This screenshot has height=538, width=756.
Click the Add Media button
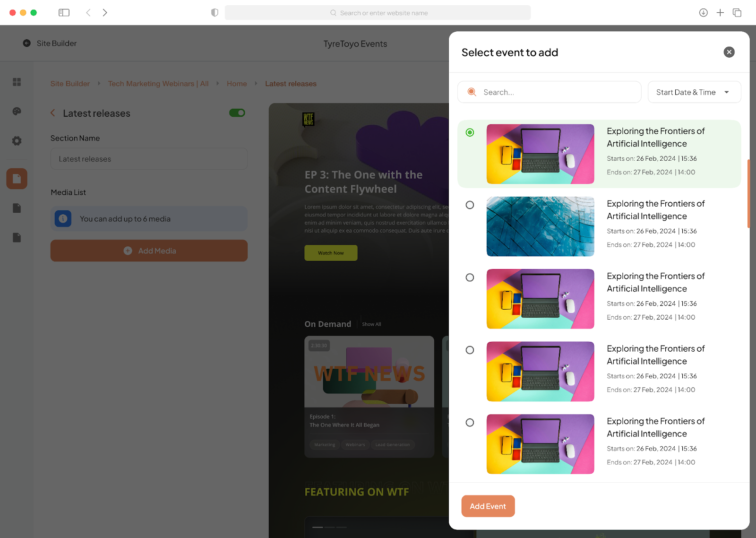(149, 251)
